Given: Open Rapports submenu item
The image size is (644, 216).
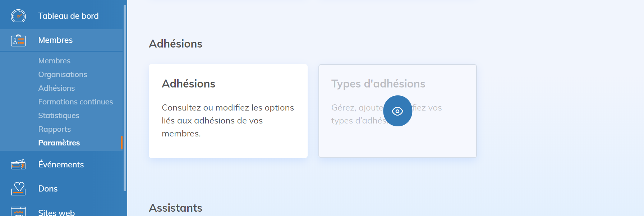Looking at the screenshot, I should point(54,129).
